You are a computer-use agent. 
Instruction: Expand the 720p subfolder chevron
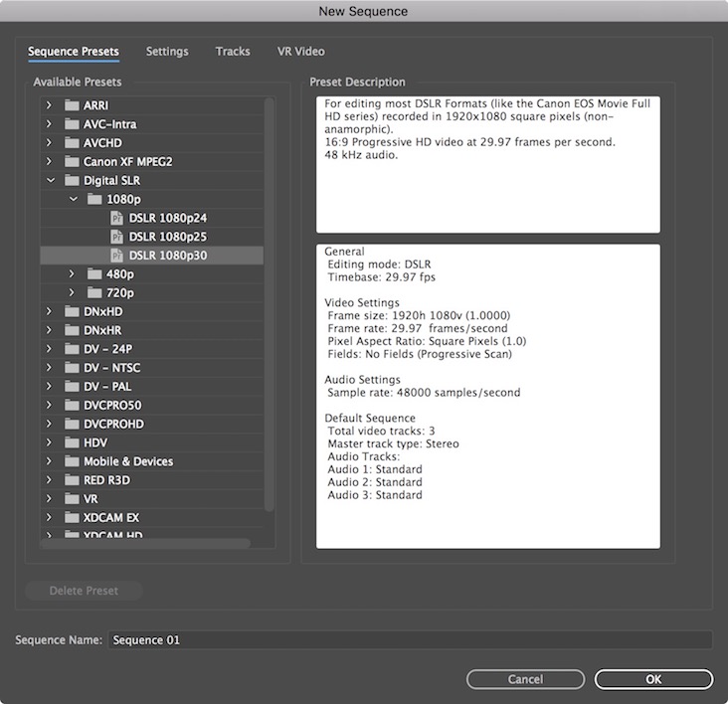coord(72,292)
